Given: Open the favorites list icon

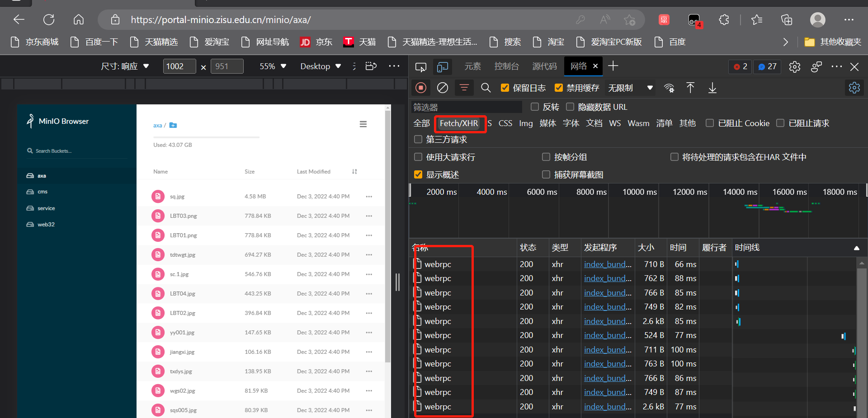Looking at the screenshot, I should [x=756, y=19].
